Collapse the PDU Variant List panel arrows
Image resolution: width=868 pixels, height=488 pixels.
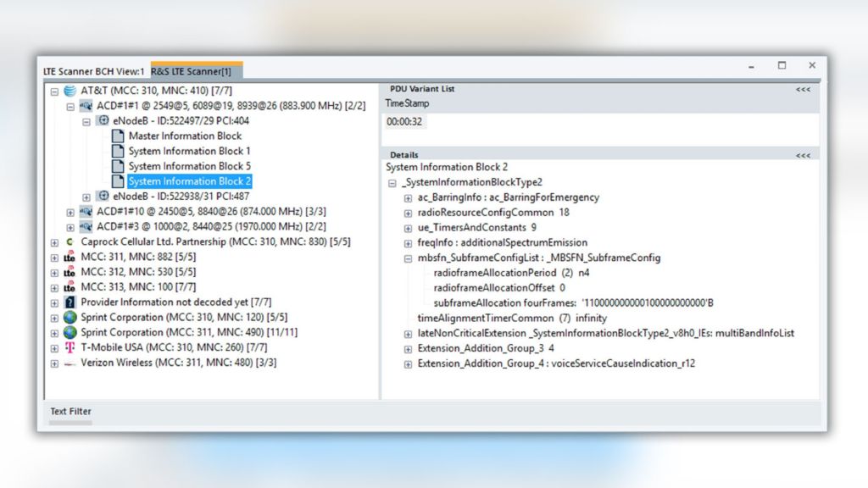[x=803, y=89]
